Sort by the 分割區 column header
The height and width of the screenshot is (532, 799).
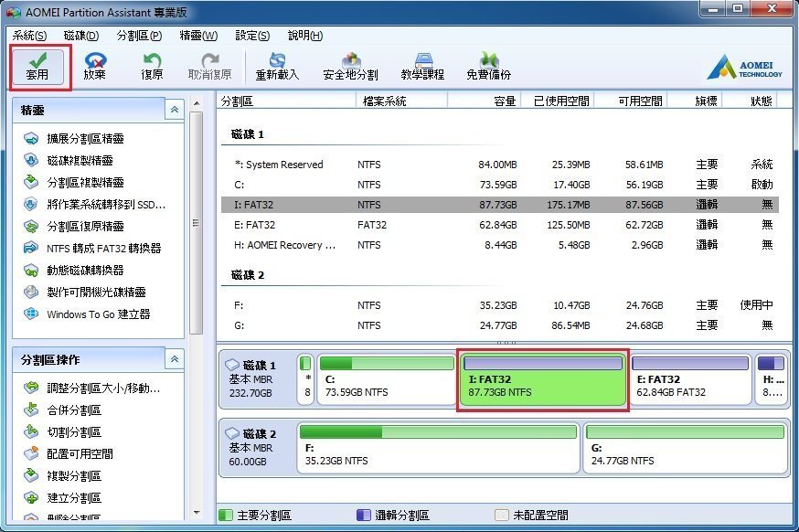tap(287, 101)
